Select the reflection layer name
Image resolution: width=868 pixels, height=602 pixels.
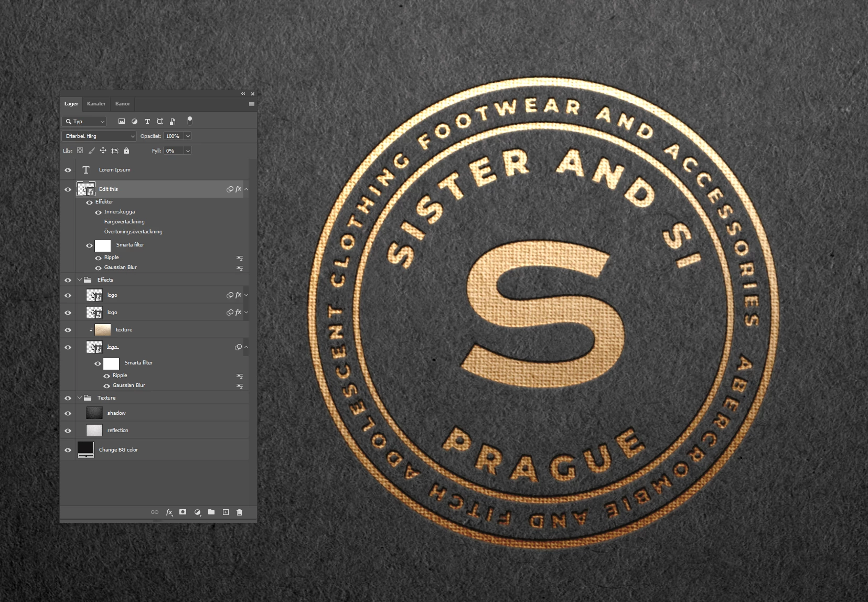tap(118, 431)
